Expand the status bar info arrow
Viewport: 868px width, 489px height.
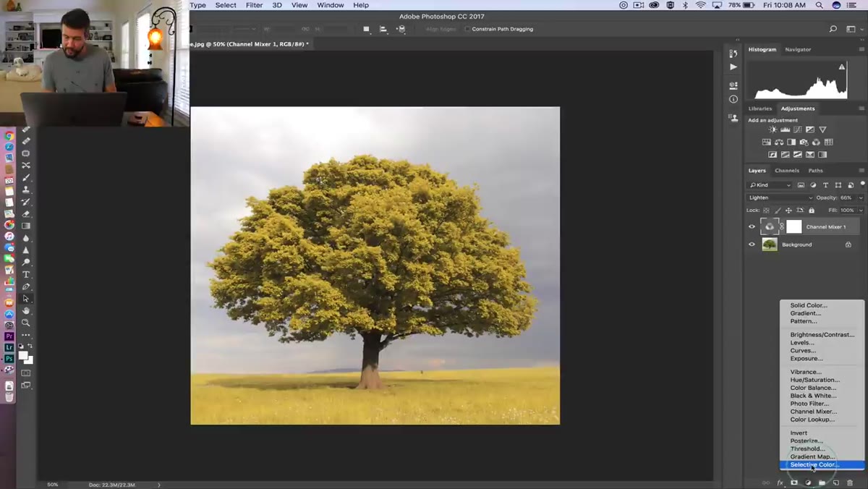pos(159,485)
